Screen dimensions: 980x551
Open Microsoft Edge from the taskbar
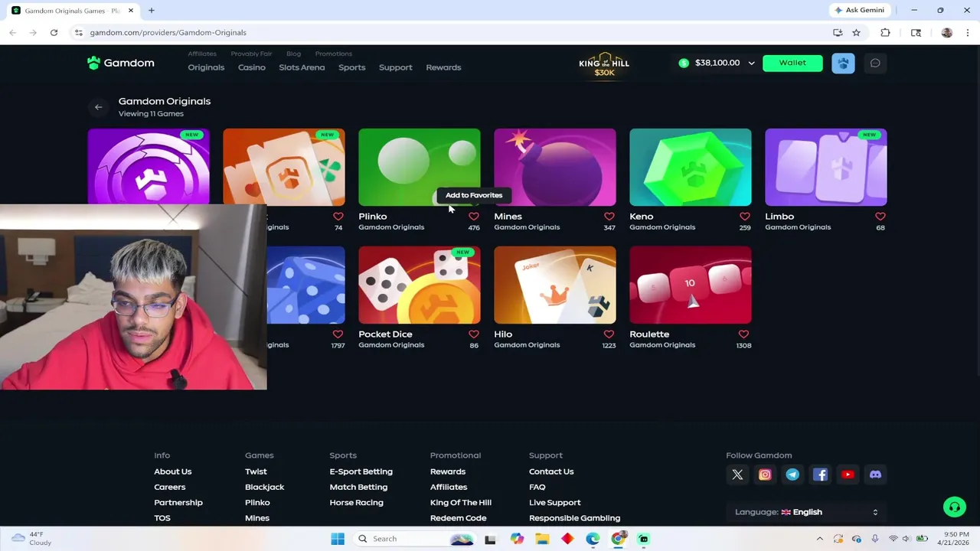(x=593, y=539)
